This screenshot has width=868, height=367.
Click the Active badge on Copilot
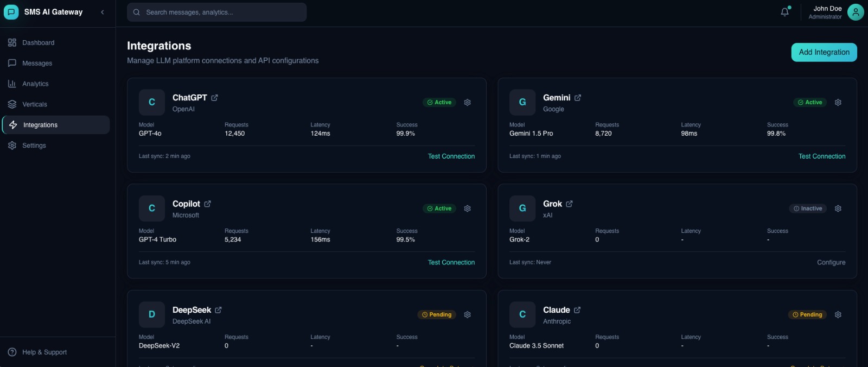tap(439, 208)
